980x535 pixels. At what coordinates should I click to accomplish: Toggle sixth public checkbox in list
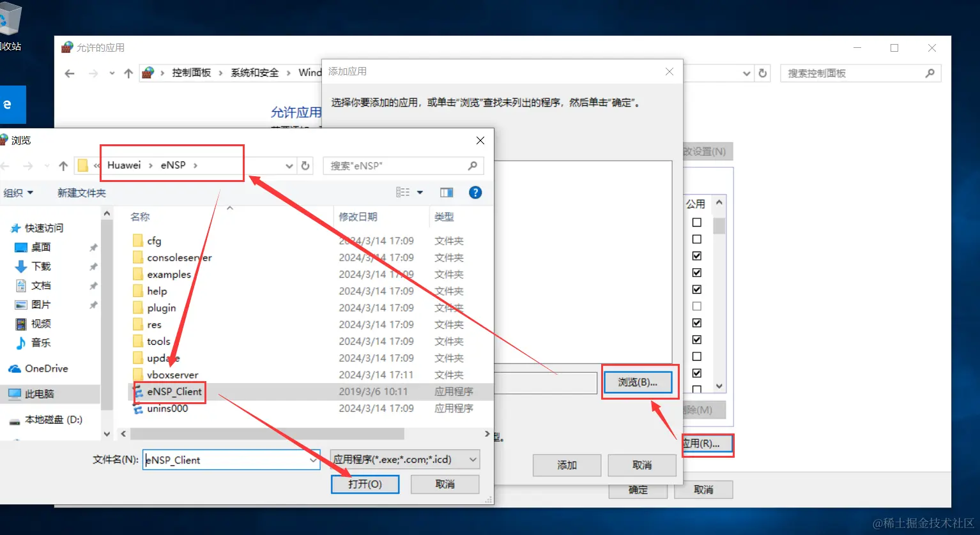[697, 306]
